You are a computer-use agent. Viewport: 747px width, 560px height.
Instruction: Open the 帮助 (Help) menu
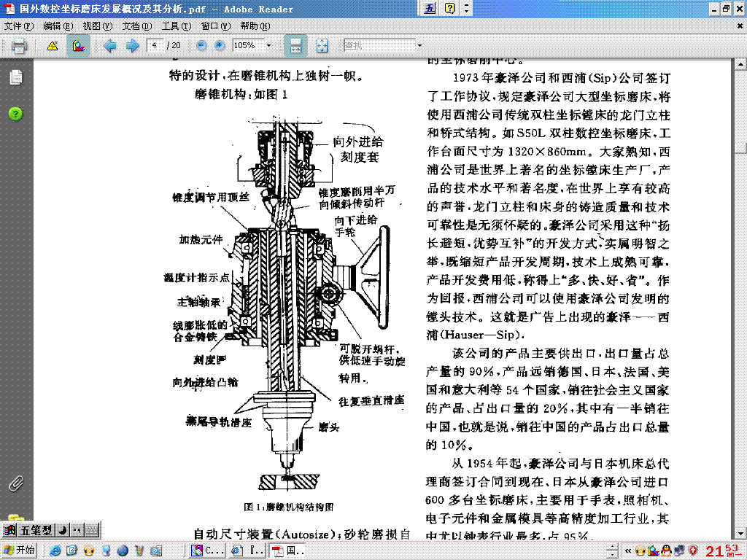[x=255, y=26]
